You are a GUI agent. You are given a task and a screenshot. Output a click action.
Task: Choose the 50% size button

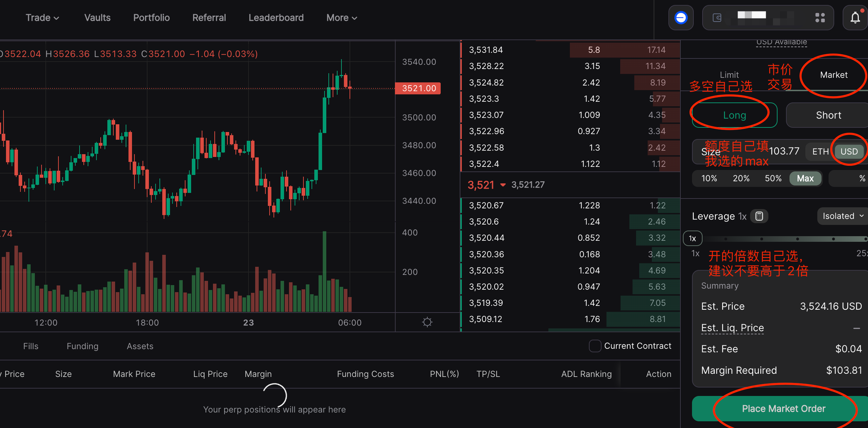[x=773, y=178]
